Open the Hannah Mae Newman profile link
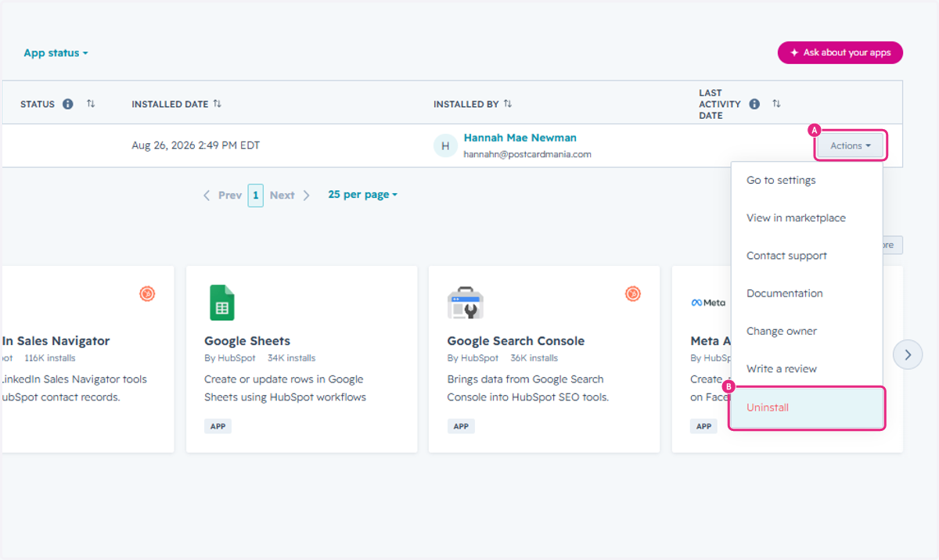939x560 pixels. click(520, 138)
